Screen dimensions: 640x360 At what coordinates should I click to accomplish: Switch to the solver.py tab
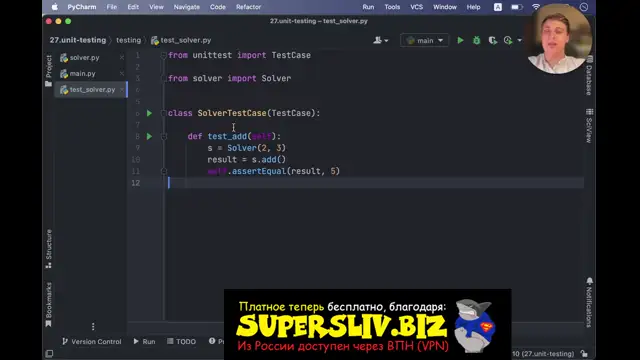84,58
